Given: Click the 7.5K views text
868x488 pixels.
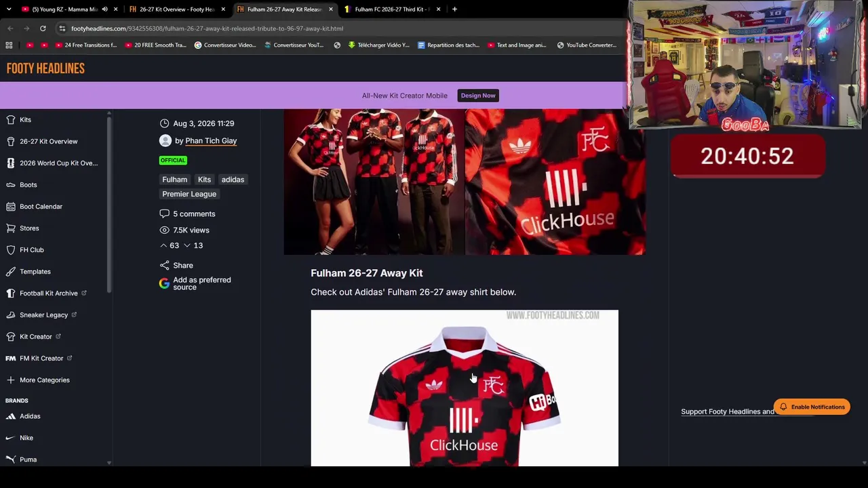Looking at the screenshot, I should [191, 230].
